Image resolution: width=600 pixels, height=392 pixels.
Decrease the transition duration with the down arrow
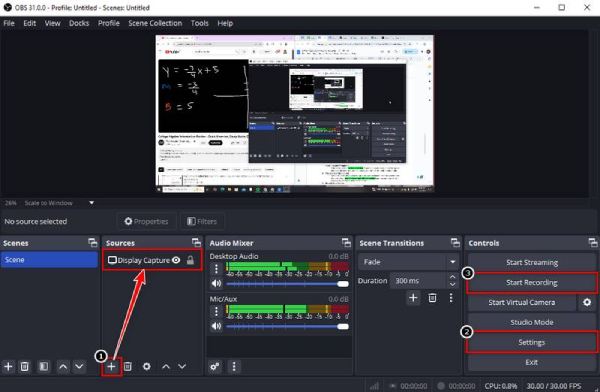click(x=453, y=284)
